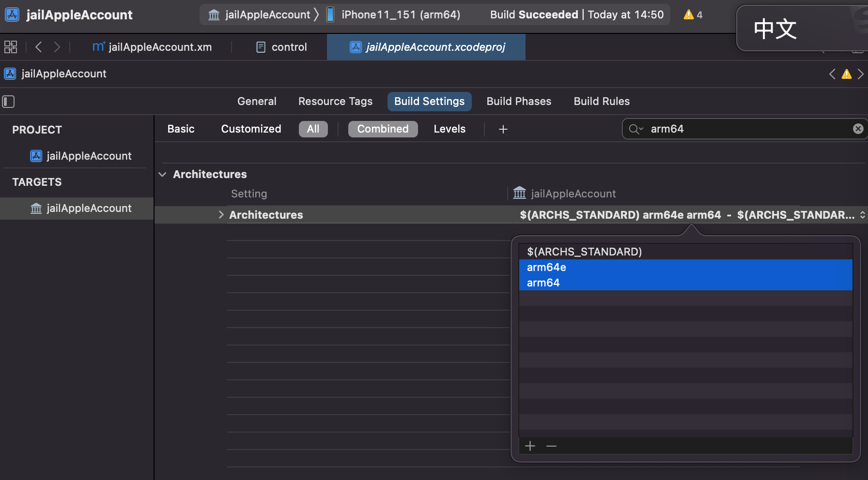Click the jailAppleAccount target column header
868x480 pixels.
pos(564,194)
